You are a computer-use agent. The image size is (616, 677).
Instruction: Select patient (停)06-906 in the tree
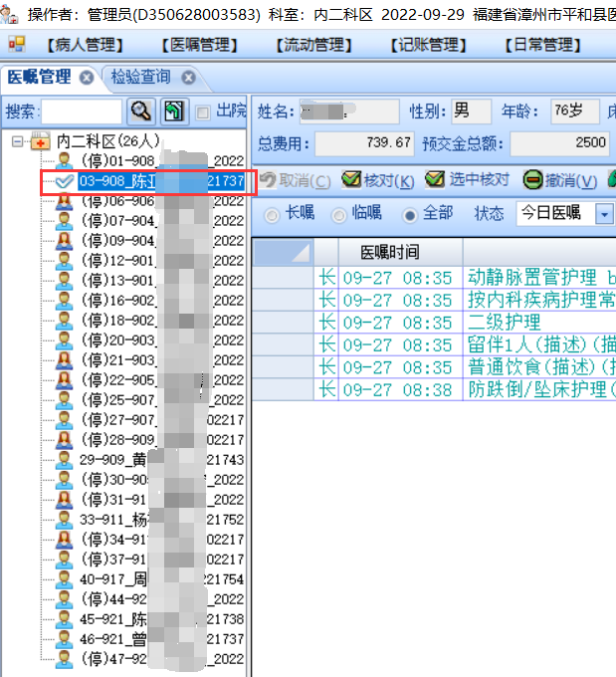[163, 201]
